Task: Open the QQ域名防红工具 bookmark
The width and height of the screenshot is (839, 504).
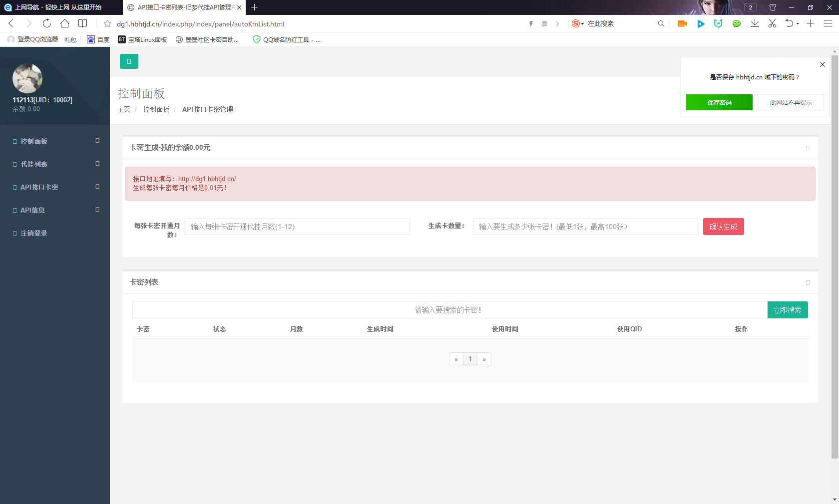Action: point(287,39)
